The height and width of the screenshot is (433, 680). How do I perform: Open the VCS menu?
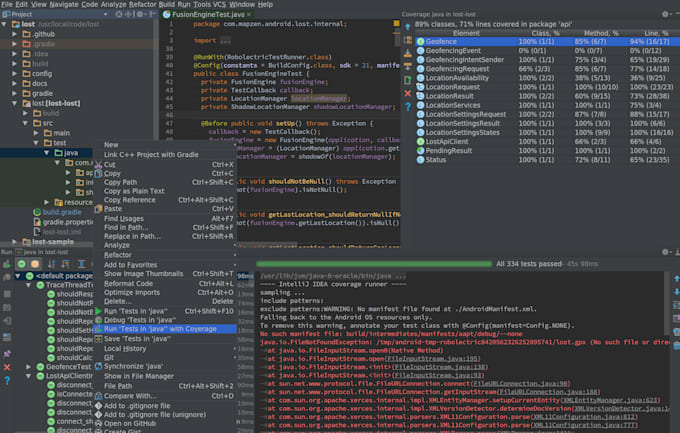(219, 4)
